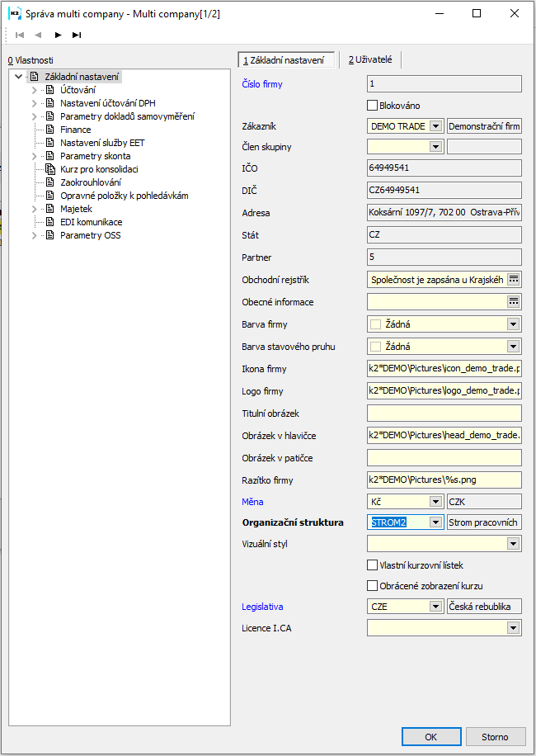The width and height of the screenshot is (536, 756).
Task: Select Parametry OSS tree item
Action: [91, 235]
